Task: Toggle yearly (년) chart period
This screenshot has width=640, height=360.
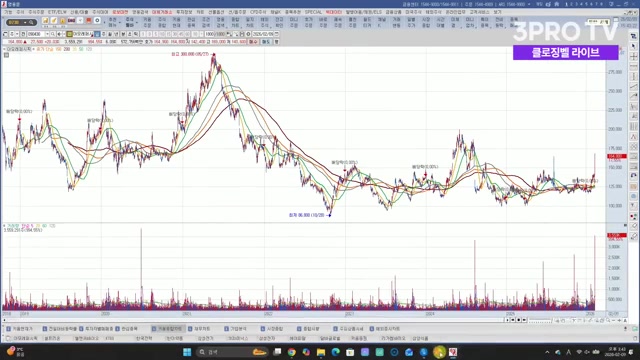Action: [x=116, y=34]
